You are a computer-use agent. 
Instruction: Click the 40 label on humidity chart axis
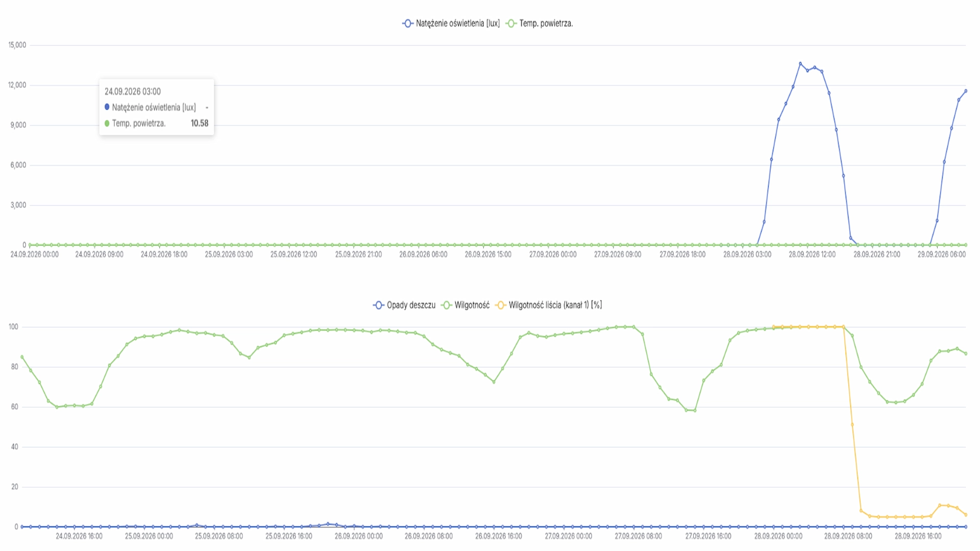coord(15,446)
